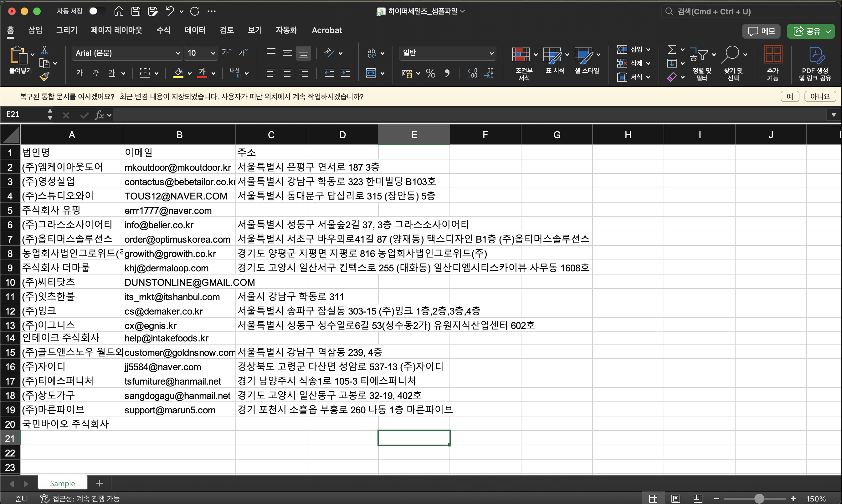The width and height of the screenshot is (842, 504).
Task: Switch to page layout view in status bar
Action: pyautogui.click(x=675, y=498)
